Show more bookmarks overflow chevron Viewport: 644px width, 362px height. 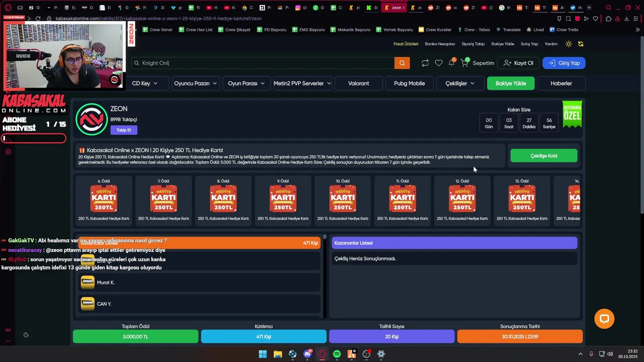click(637, 30)
